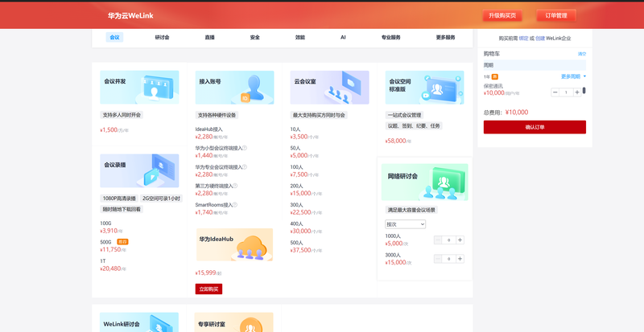Open the 华为IdeaHub product banner
The height and width of the screenshot is (332, 644).
coord(234,244)
